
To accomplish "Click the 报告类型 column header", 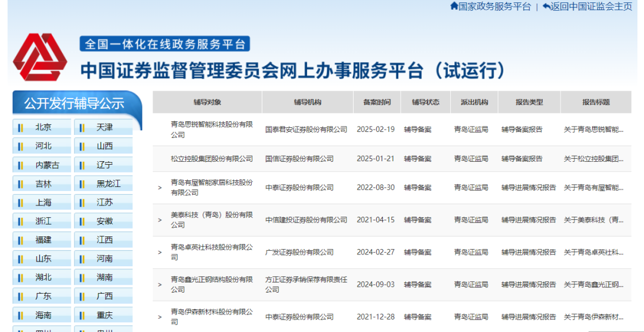I will tap(530, 103).
